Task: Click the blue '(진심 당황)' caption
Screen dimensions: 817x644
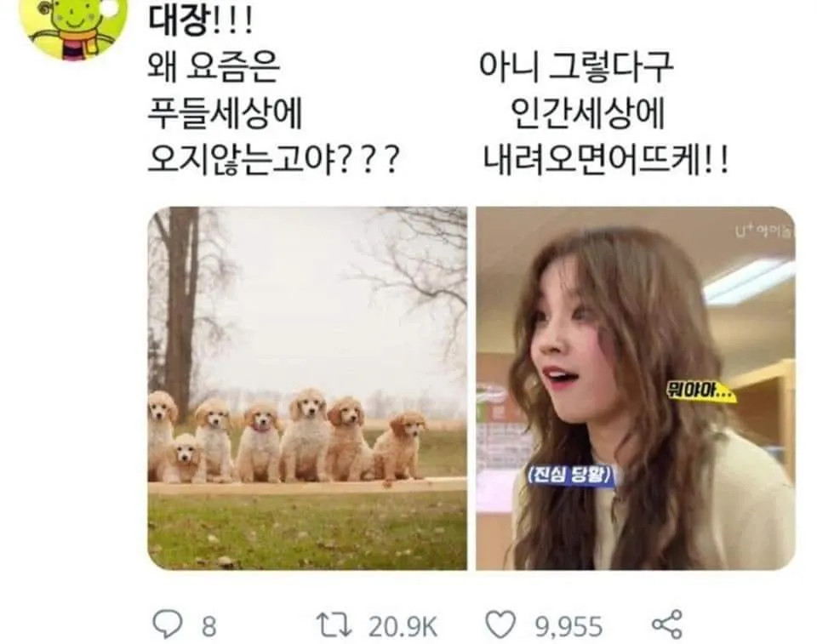Action: tap(570, 476)
